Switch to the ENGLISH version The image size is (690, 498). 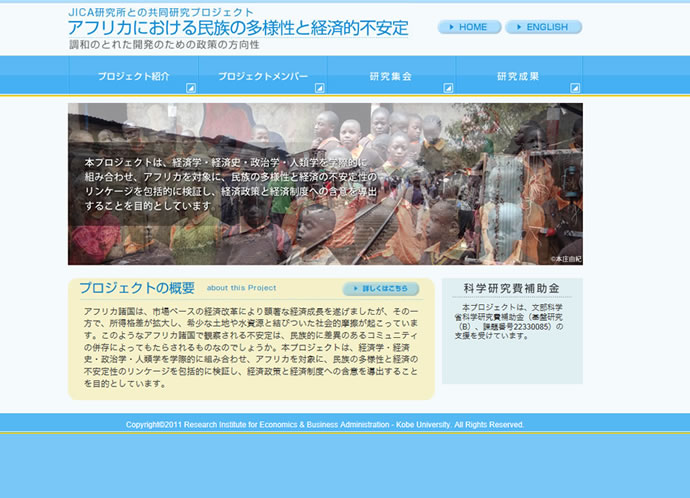(x=543, y=27)
